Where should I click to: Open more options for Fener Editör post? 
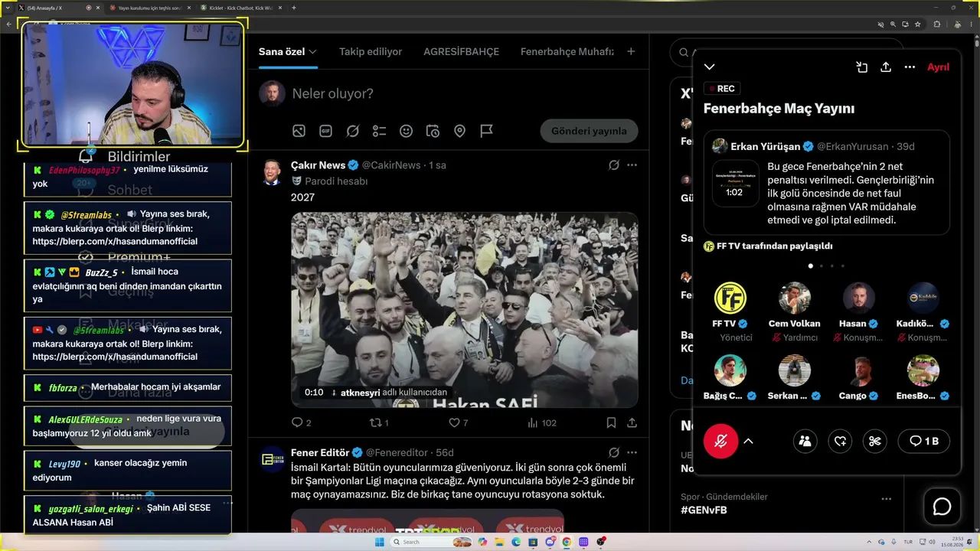632,452
